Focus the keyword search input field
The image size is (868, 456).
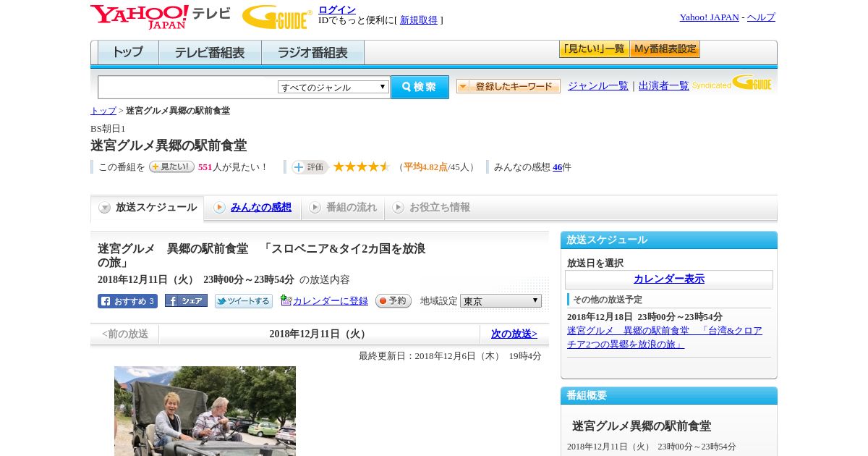coord(188,87)
